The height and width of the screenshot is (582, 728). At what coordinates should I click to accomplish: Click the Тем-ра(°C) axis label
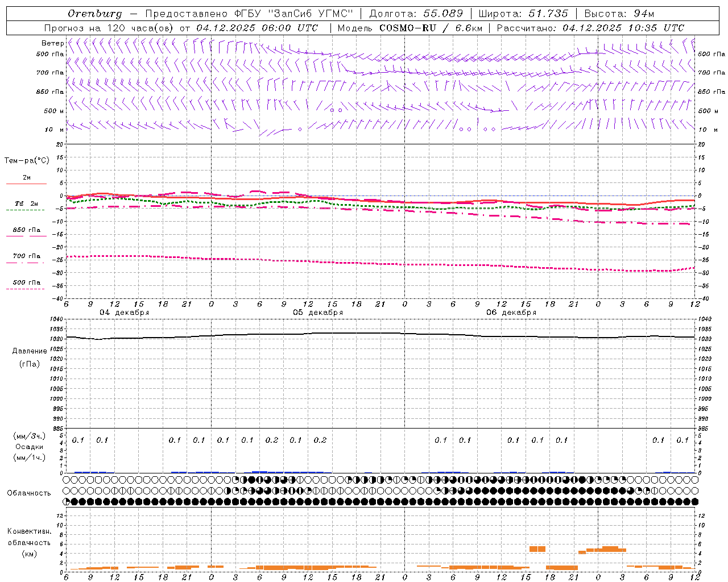pos(27,161)
